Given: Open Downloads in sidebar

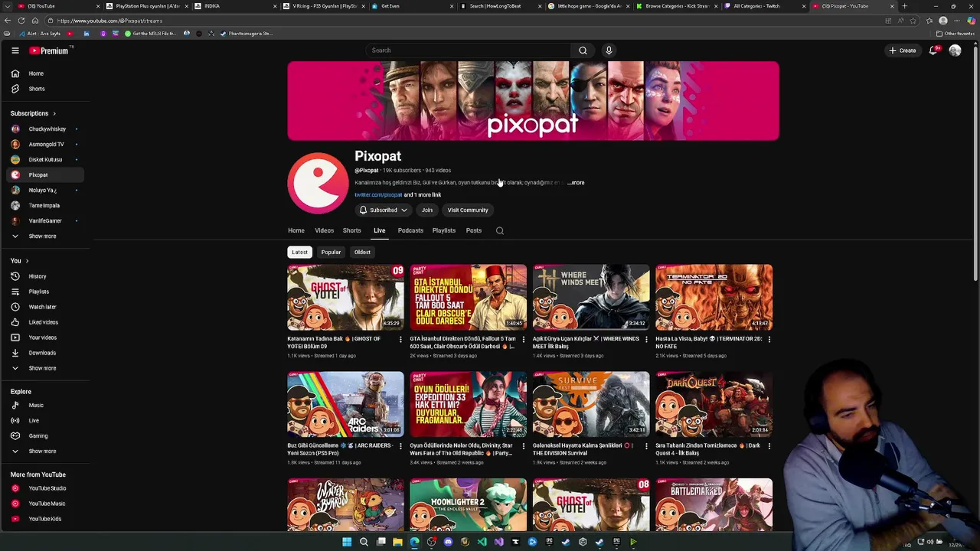Looking at the screenshot, I should pos(43,353).
